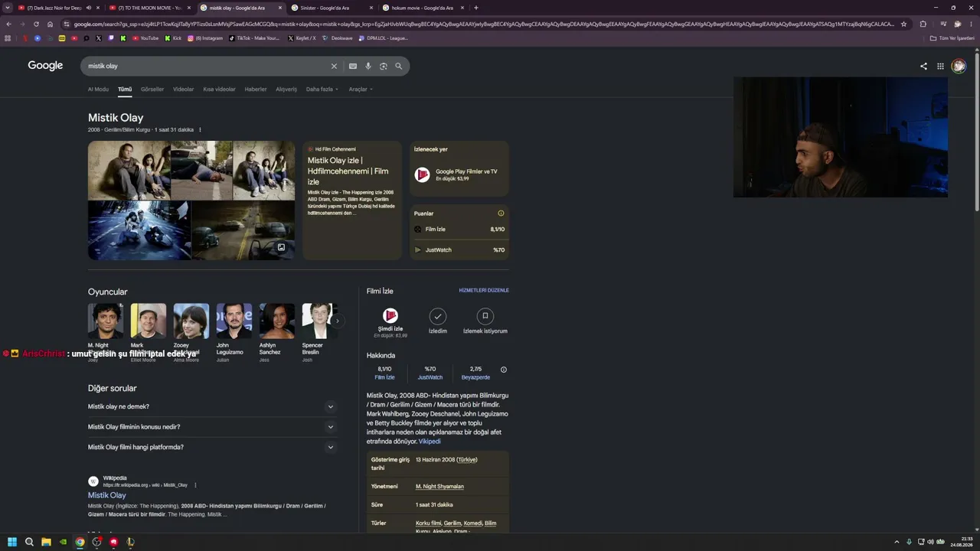Screen dimensions: 980x551
Task: Switch to the Görseller tab
Action: (152, 90)
